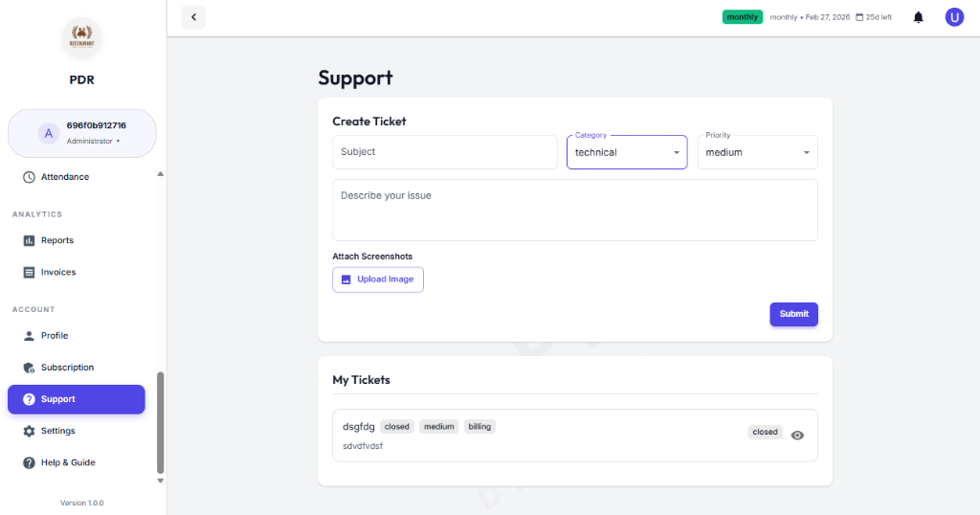Go to Reports page
The height and width of the screenshot is (515, 980).
coord(77,240)
